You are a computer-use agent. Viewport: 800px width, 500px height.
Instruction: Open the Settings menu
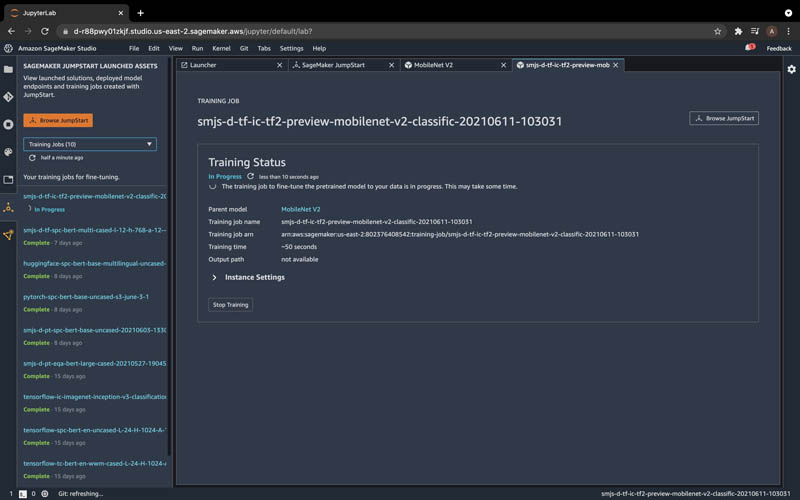[x=291, y=48]
